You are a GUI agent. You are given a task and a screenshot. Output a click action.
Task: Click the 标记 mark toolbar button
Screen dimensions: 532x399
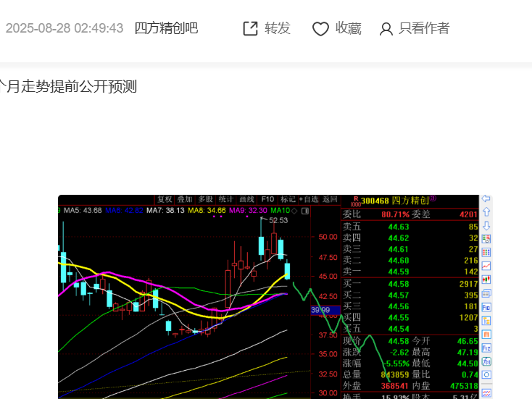pos(288,199)
